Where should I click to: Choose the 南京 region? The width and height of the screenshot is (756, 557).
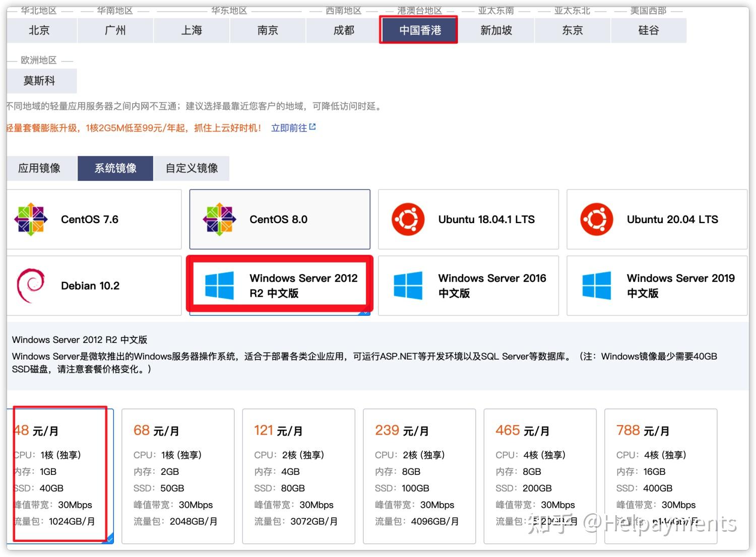268,30
